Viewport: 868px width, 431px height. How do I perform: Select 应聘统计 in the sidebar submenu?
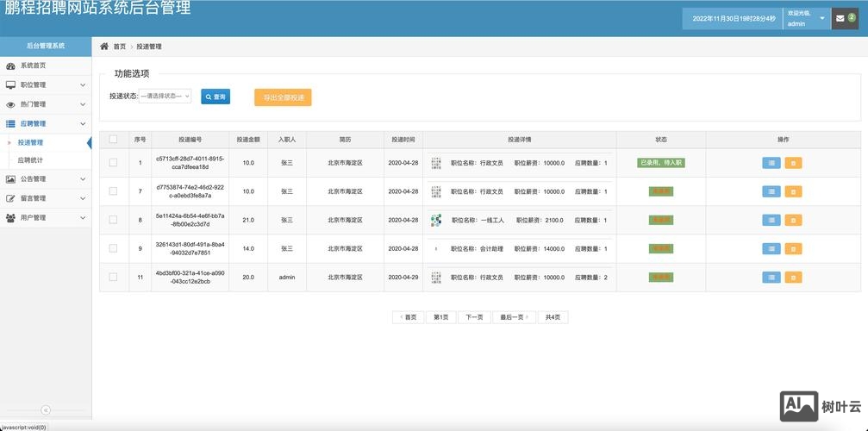[31, 160]
